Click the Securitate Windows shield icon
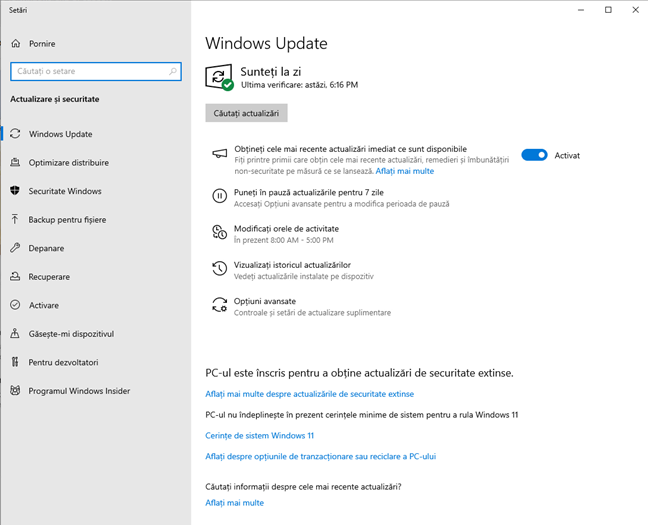Viewport: 648px width, 525px height. pos(15,191)
